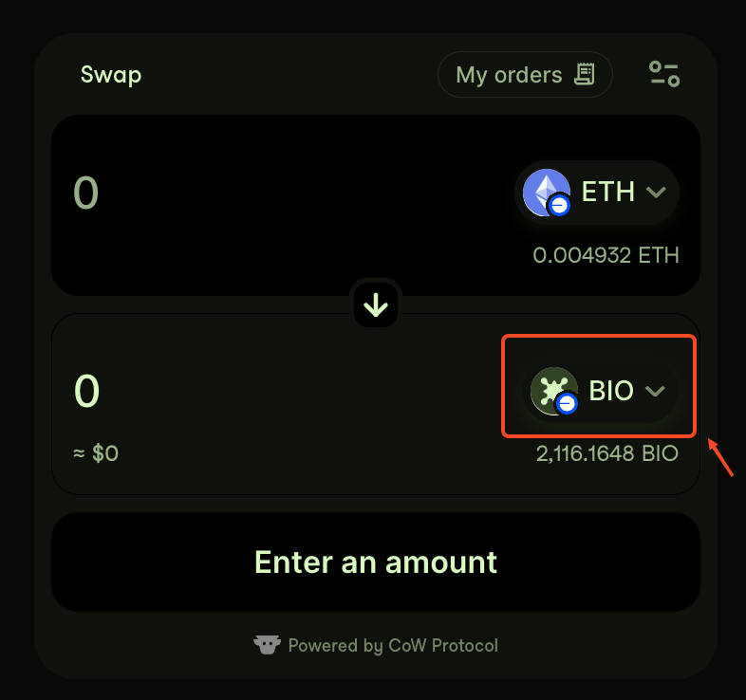
Task: Open the swap settings sliders icon
Action: [x=663, y=74]
